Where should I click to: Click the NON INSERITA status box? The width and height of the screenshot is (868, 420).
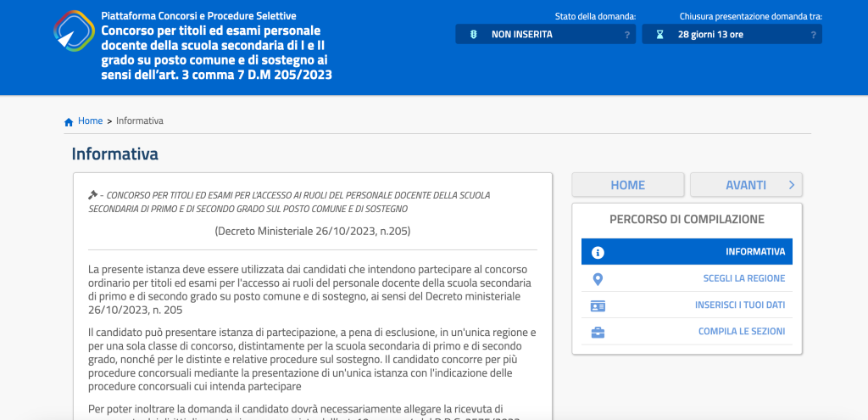coord(545,34)
